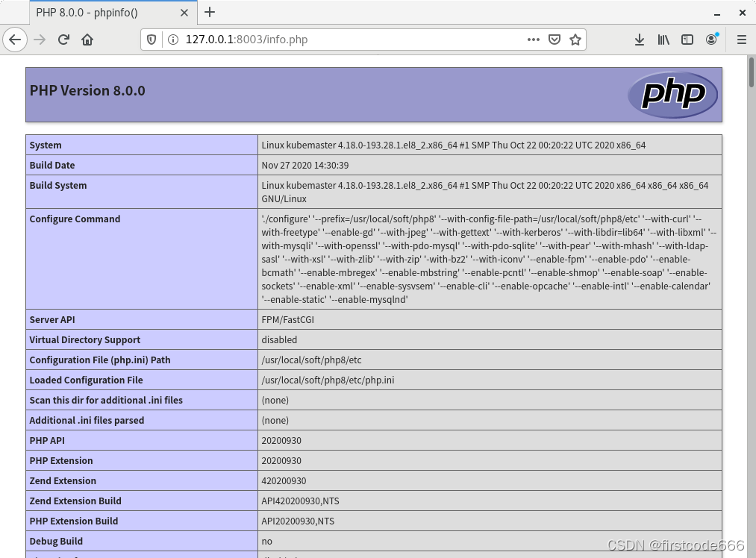Bookmark this page with the star
Viewport: 756px width, 558px height.
pyautogui.click(x=575, y=40)
